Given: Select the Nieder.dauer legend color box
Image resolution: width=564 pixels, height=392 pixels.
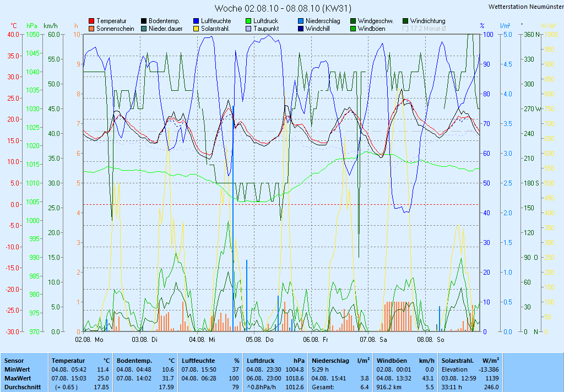Looking at the screenshot, I should [x=144, y=29].
